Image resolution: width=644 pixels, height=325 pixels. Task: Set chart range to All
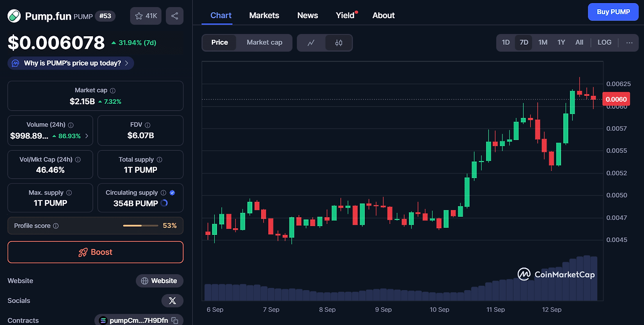click(579, 42)
